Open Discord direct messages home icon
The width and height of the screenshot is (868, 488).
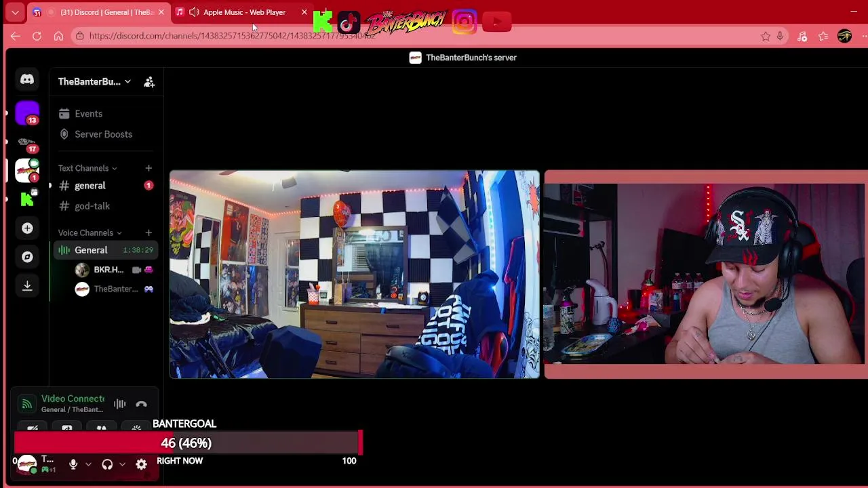27,80
